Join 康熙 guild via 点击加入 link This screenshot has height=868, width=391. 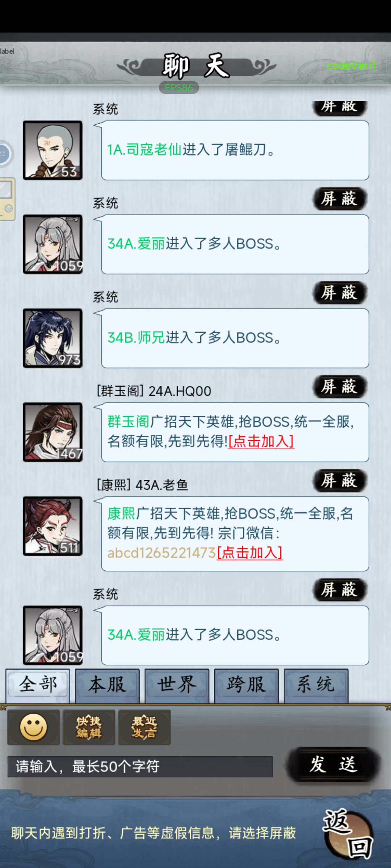[250, 553]
